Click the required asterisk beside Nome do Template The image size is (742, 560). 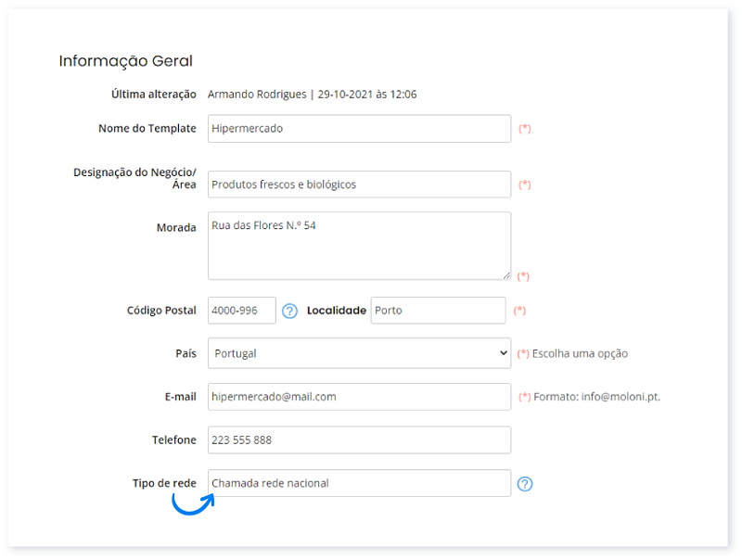524,129
